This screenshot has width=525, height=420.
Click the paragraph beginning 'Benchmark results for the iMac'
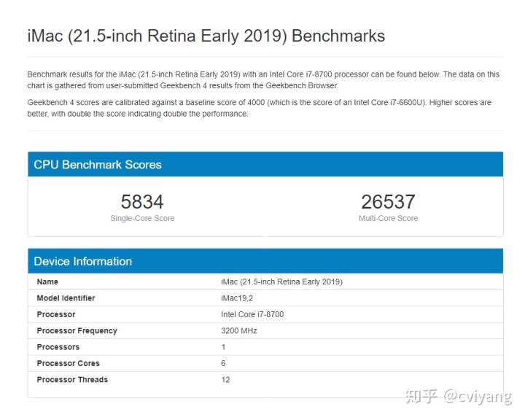pyautogui.click(x=263, y=79)
